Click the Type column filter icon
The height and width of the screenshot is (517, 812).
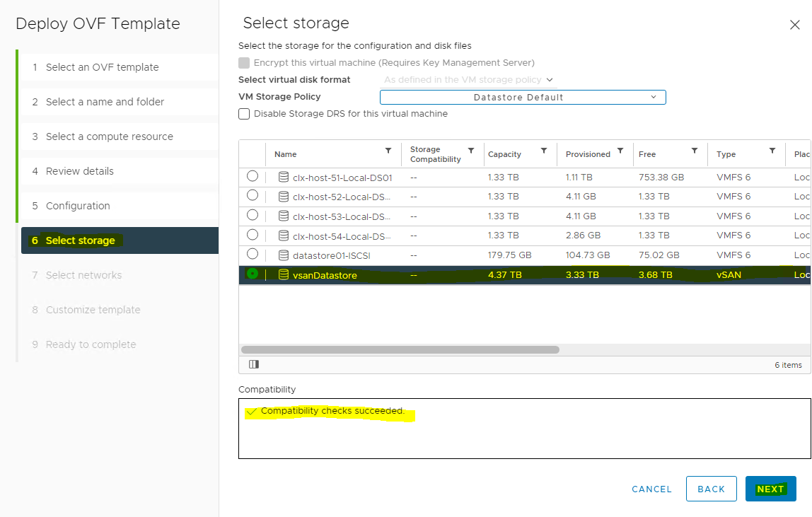(x=772, y=151)
